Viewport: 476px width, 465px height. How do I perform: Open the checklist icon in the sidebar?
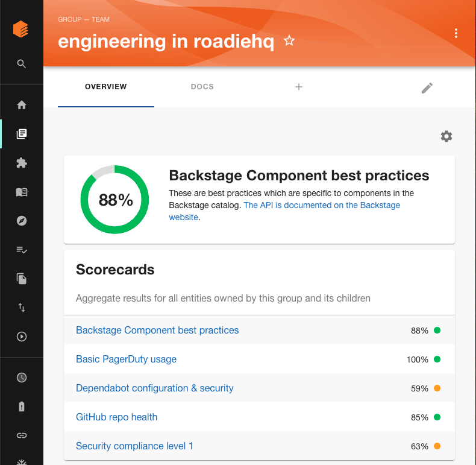tap(22, 250)
